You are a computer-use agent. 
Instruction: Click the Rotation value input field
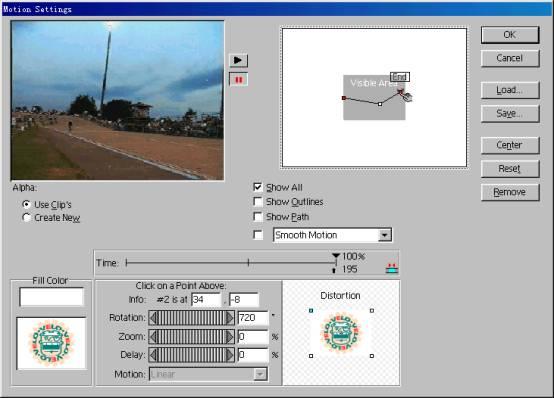tap(253, 318)
